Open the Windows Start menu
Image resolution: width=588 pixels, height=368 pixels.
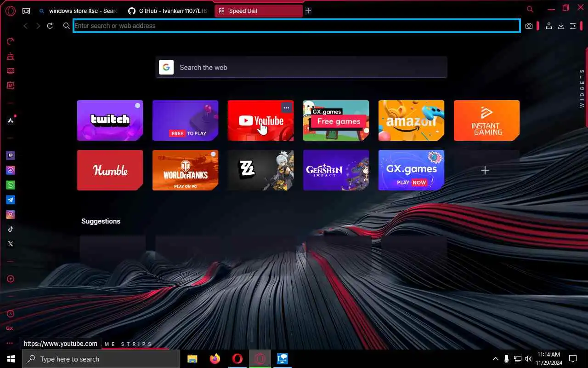point(11,359)
